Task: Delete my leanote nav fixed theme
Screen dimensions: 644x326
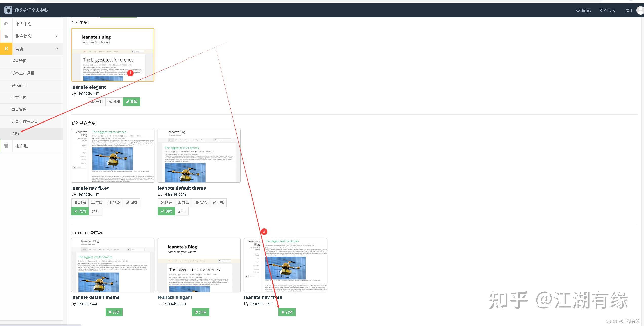Action: 80,202
